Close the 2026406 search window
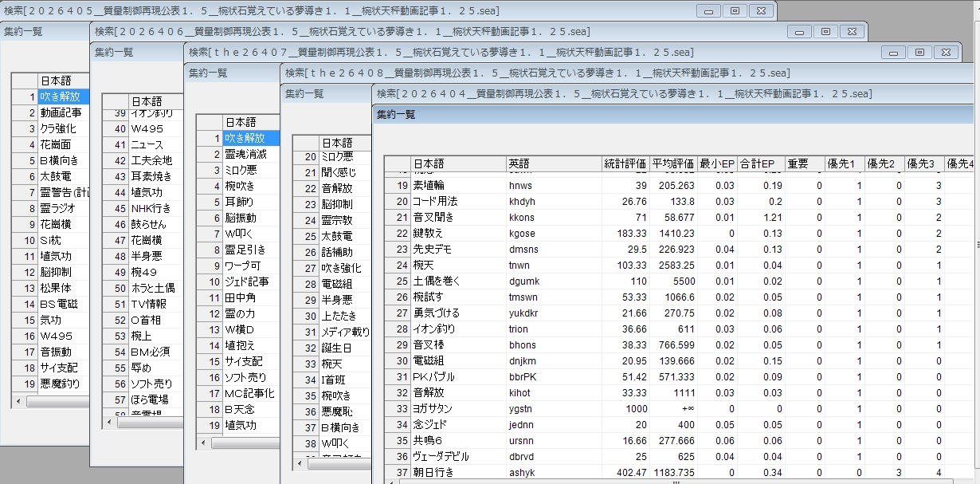 (x=853, y=31)
